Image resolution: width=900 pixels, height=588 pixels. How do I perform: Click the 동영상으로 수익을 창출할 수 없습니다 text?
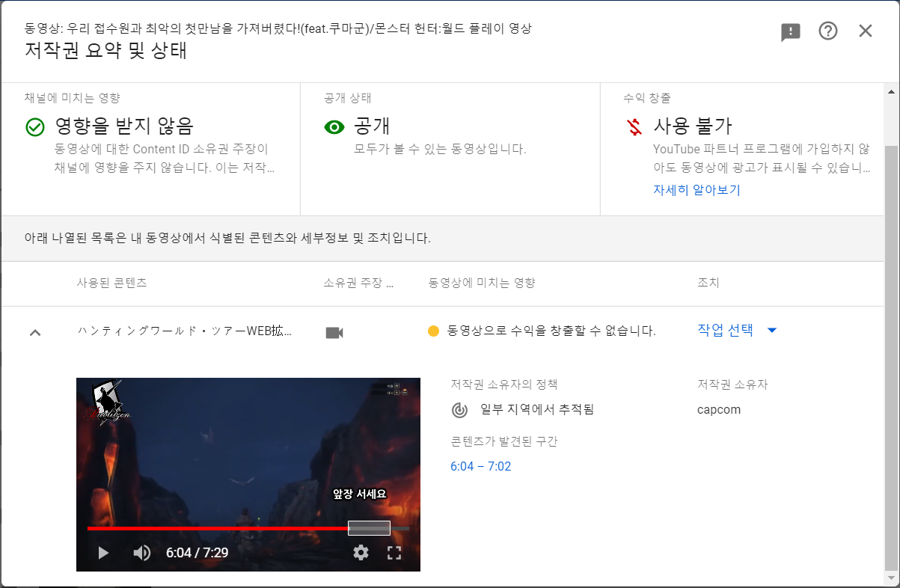551,331
